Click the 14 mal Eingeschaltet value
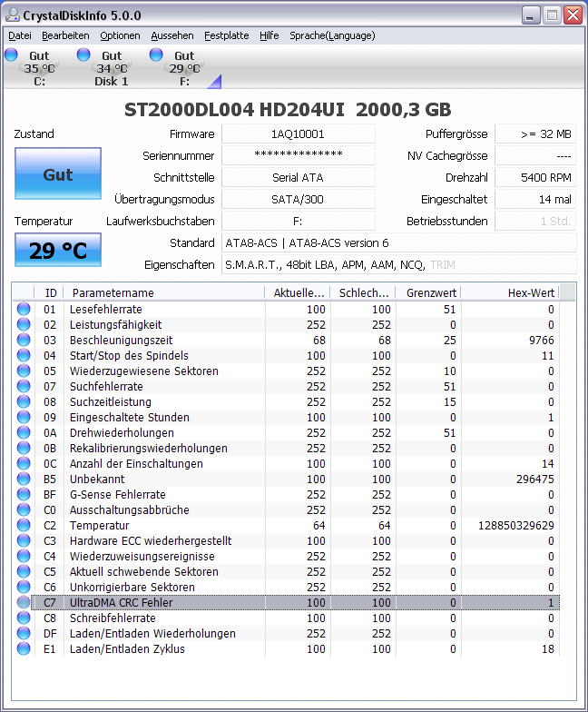 pos(535,200)
